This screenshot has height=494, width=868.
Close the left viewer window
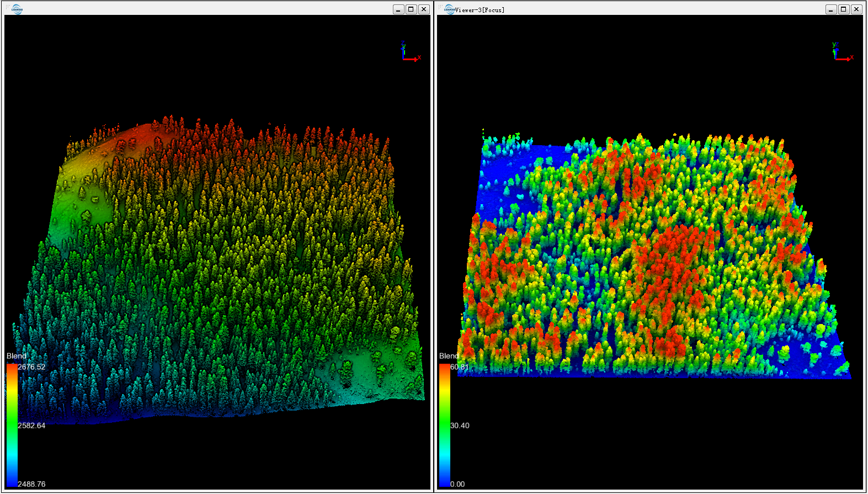pyautogui.click(x=424, y=9)
